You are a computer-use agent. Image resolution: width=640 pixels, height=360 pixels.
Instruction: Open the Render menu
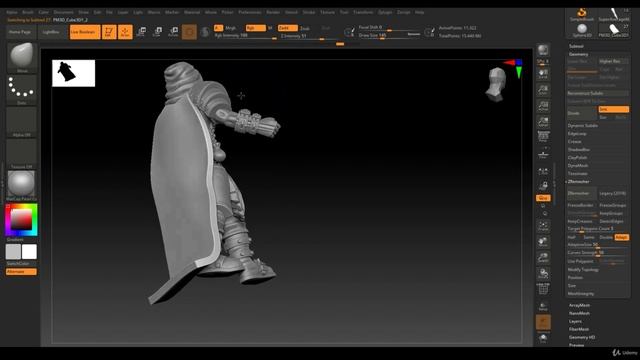273,12
